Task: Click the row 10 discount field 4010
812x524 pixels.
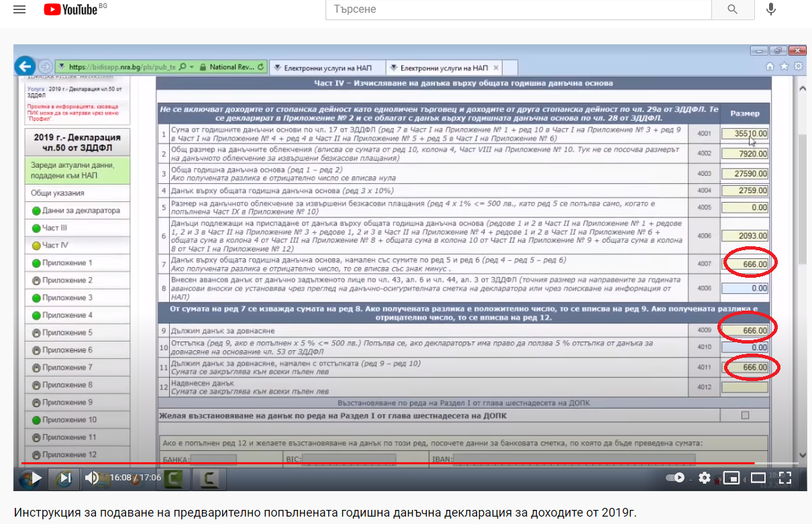Action: click(745, 348)
